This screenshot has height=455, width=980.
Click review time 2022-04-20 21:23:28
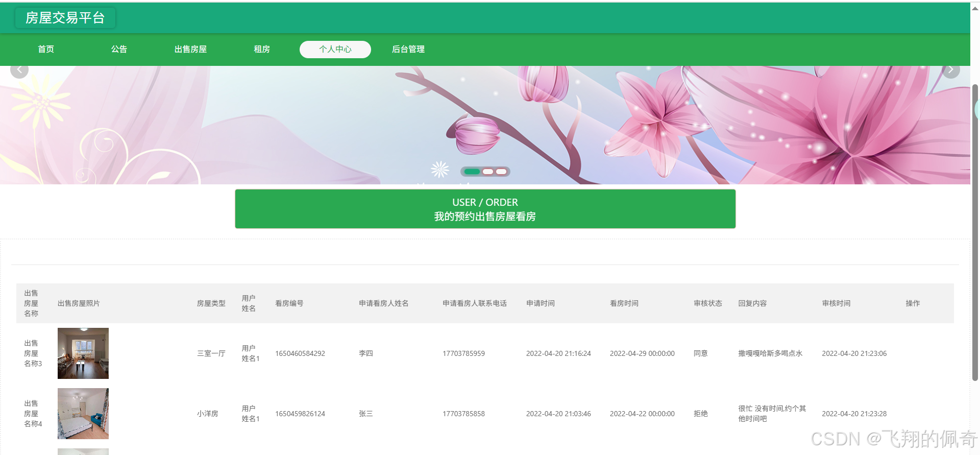pos(854,414)
